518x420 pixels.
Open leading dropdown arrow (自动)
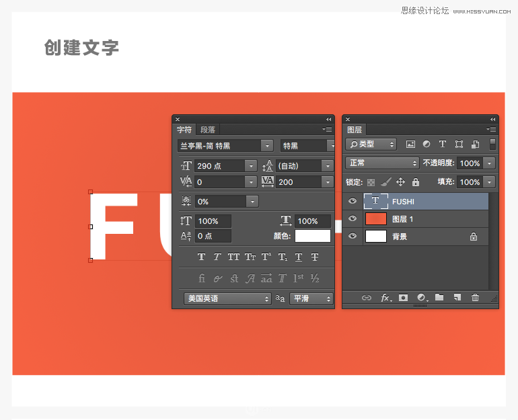pos(328,166)
